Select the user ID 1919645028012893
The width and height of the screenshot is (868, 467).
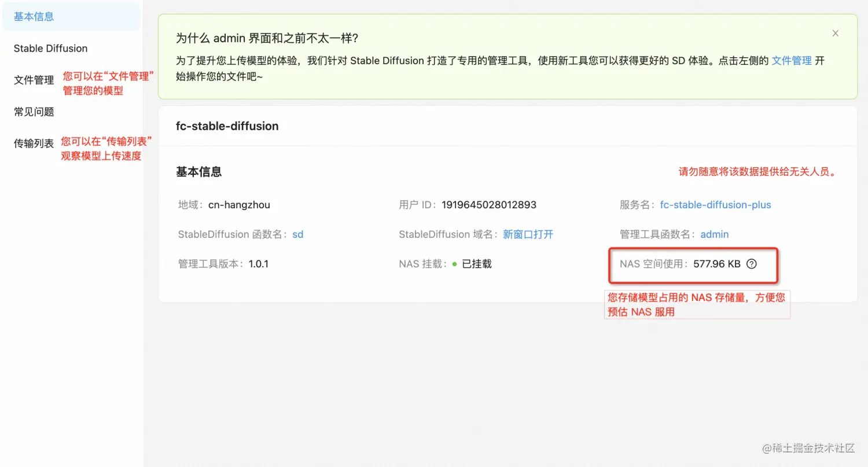click(x=489, y=205)
